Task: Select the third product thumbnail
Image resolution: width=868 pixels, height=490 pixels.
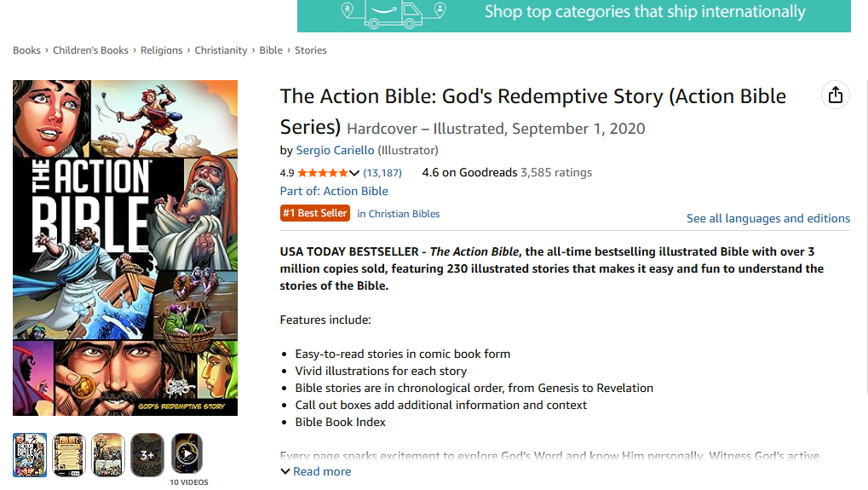Action: pos(108,453)
